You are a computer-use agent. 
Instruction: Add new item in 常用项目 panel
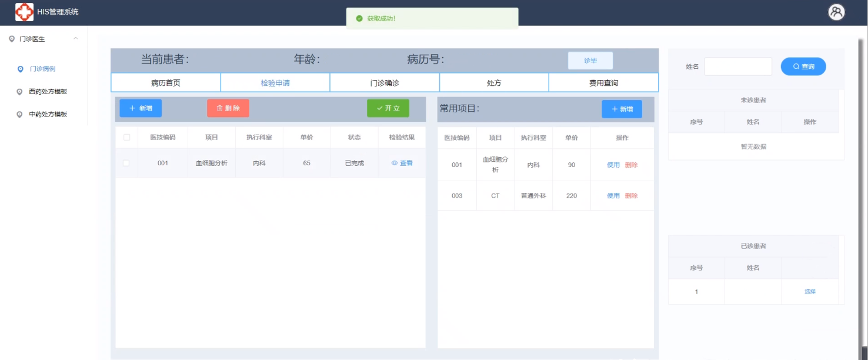tap(622, 109)
